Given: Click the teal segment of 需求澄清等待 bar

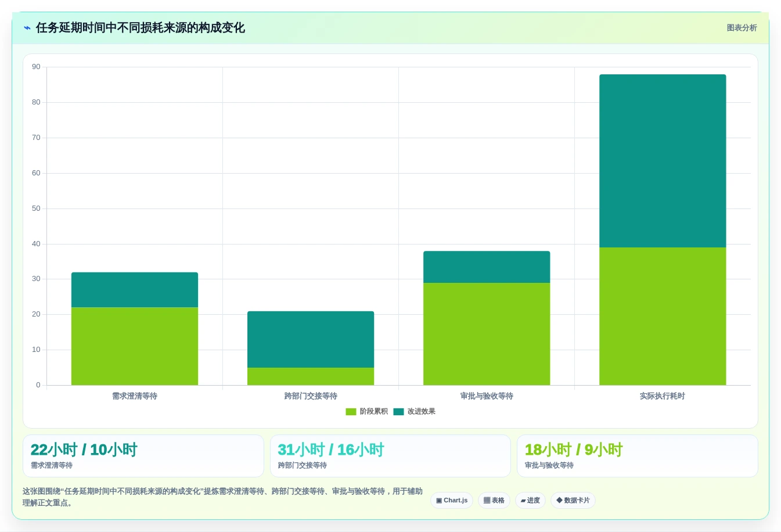Looking at the screenshot, I should coord(135,290).
